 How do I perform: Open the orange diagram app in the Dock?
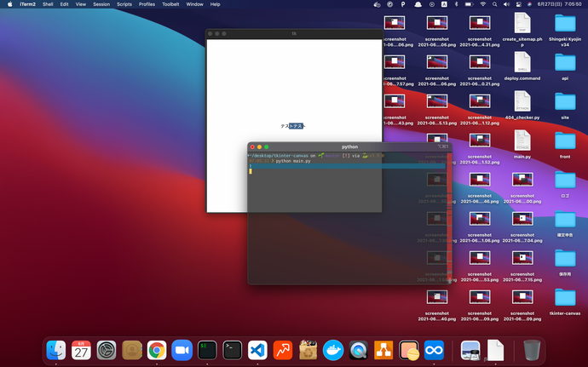[x=383, y=350]
